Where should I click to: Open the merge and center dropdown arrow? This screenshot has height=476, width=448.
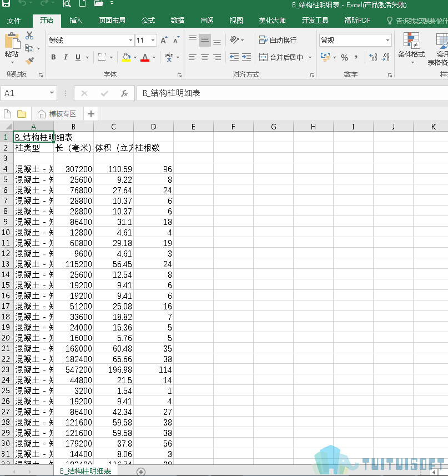click(x=310, y=57)
